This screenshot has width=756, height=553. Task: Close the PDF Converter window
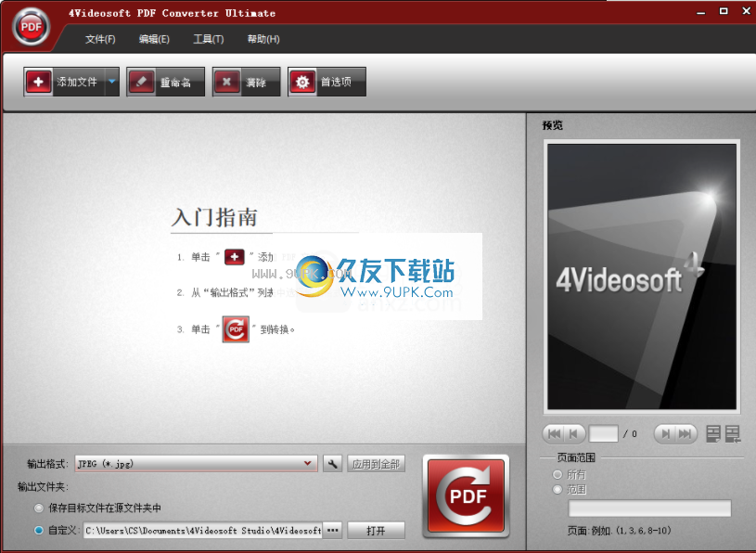[x=747, y=11]
